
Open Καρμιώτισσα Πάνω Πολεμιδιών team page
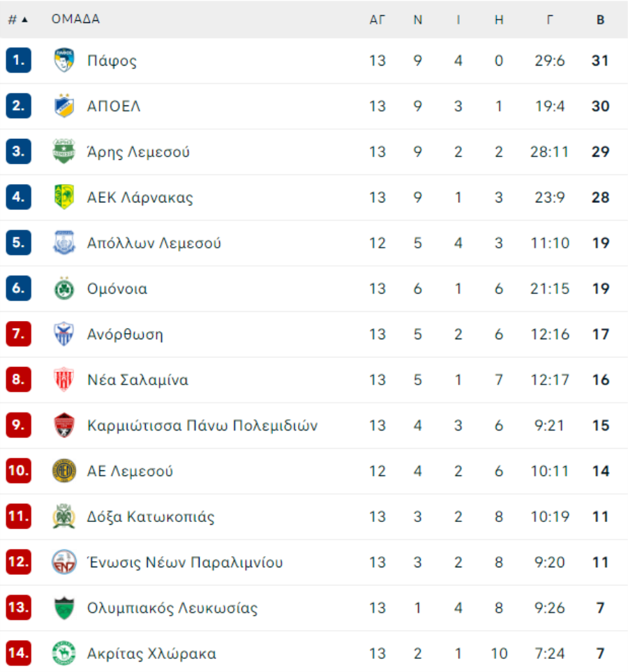click(x=202, y=426)
